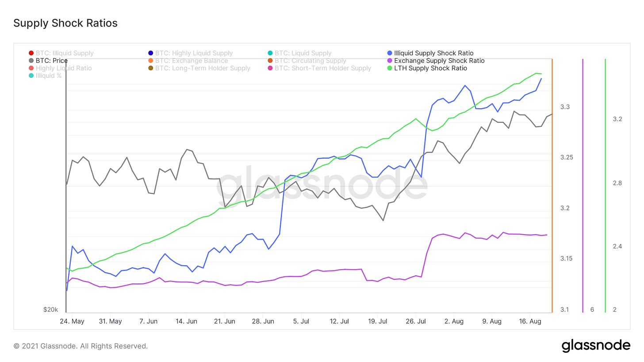Click gray dot beside BTC: Price
644x362 pixels.
(31, 61)
